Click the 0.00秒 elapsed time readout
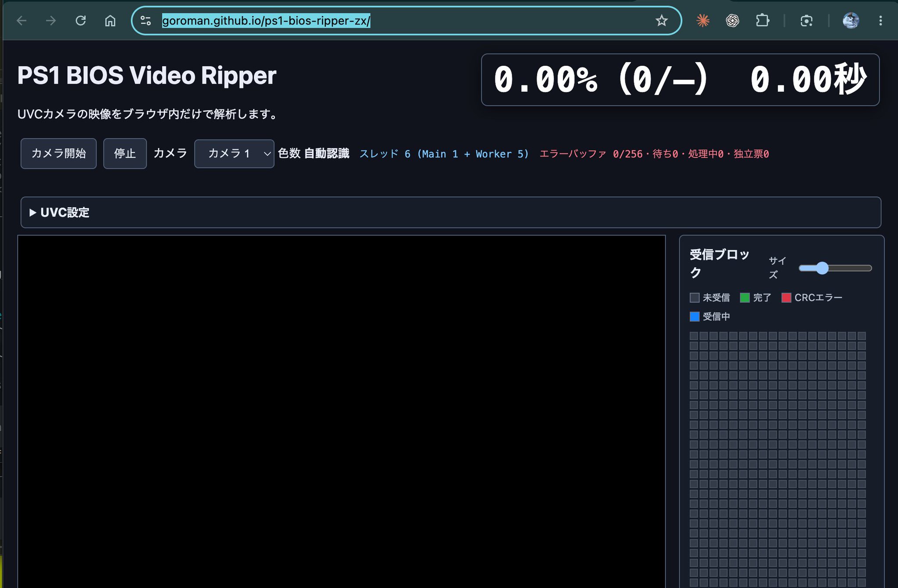This screenshot has width=898, height=588. point(808,80)
